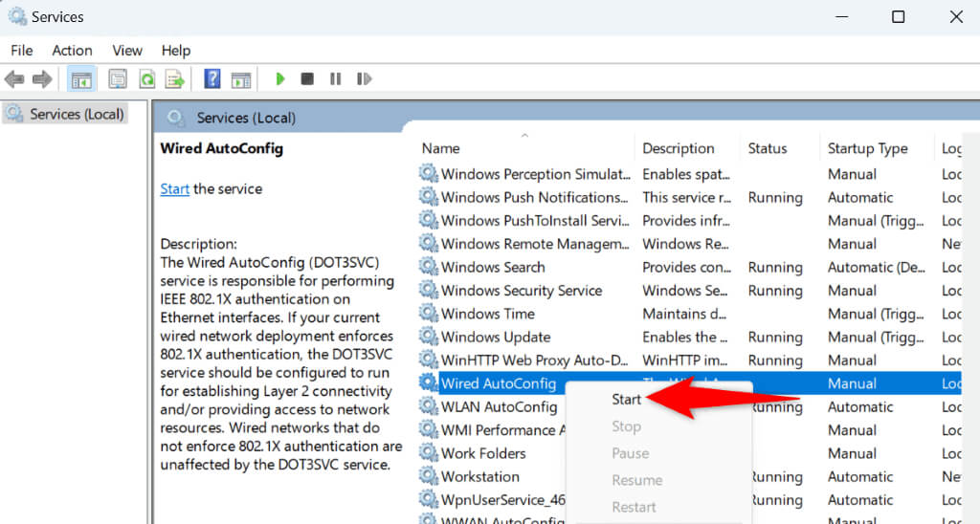Select the Windows Push Notifications... service row
The height and width of the screenshot is (524, 980).
pyautogui.click(x=689, y=197)
